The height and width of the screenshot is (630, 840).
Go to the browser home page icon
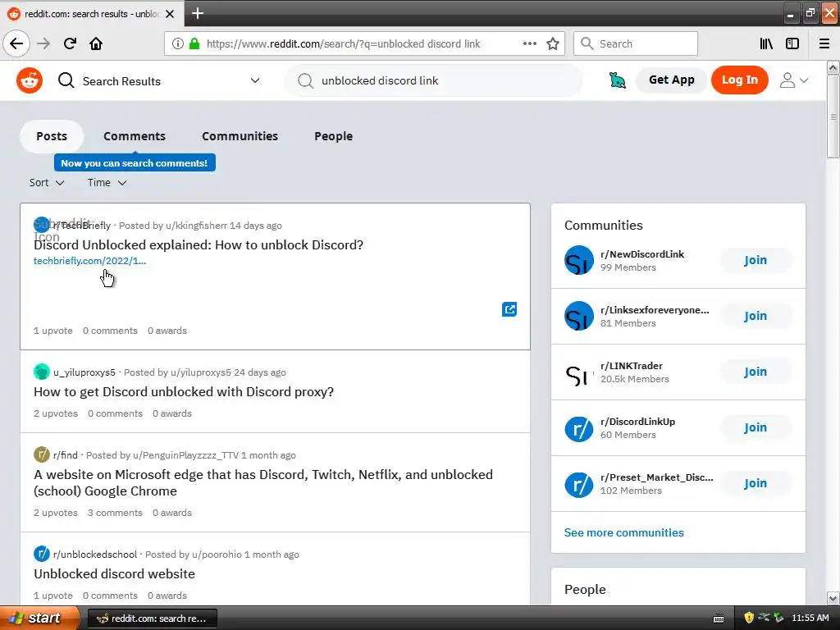click(x=96, y=43)
